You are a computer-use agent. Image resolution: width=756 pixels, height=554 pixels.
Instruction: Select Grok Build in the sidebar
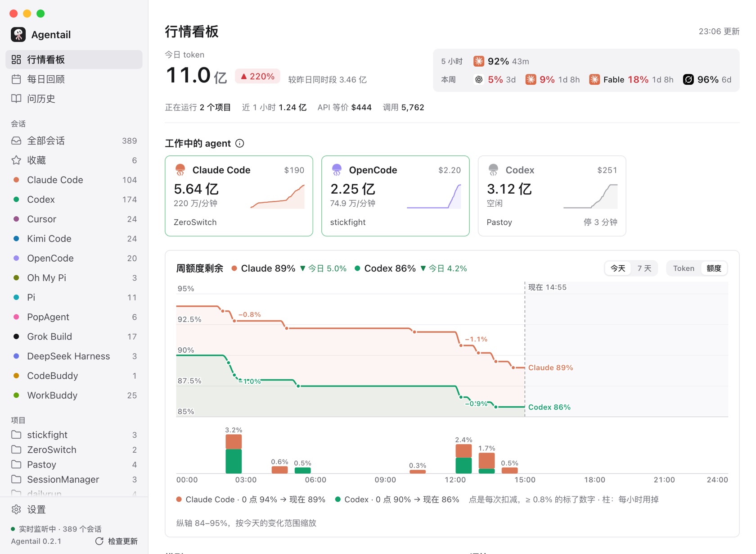click(74, 336)
